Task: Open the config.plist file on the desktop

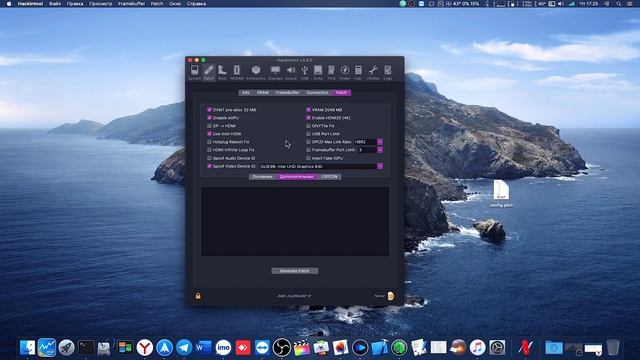Action: [x=501, y=193]
